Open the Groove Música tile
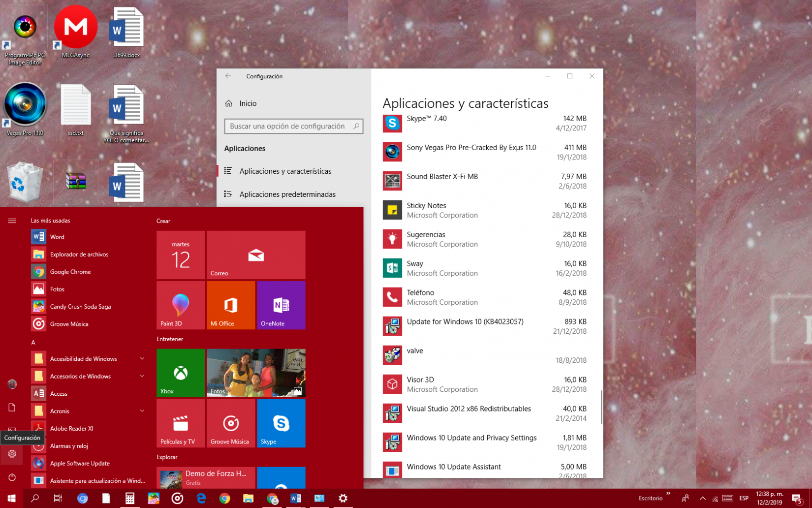The height and width of the screenshot is (508, 812). tap(231, 423)
